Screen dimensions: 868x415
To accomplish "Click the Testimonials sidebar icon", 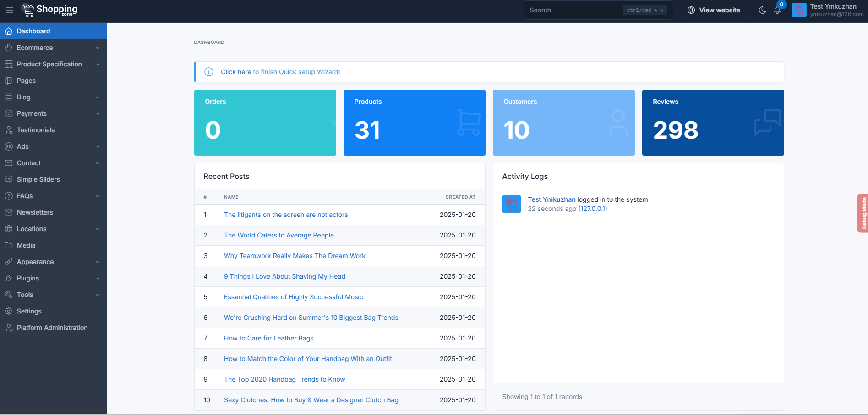I will 9,130.
